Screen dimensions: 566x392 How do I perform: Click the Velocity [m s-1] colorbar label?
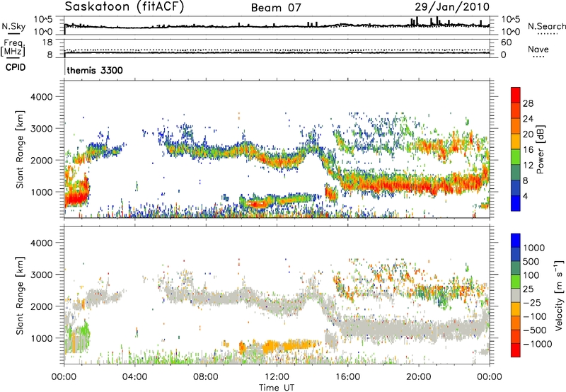tap(559, 295)
